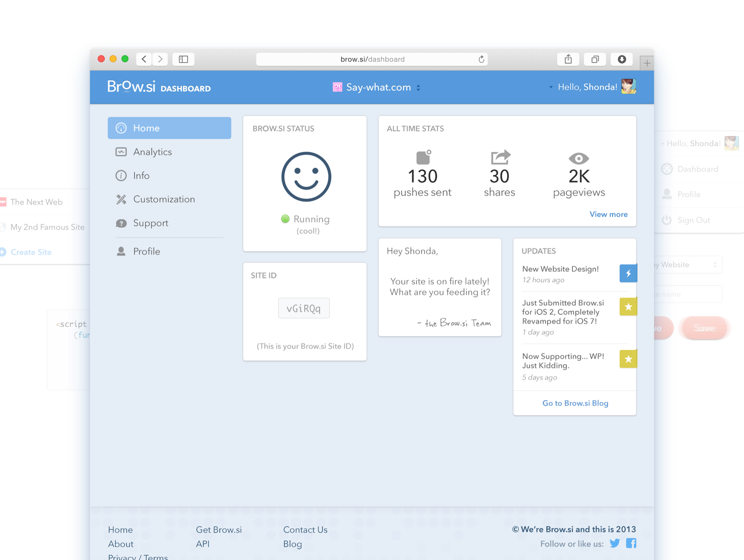Screen dimensions: 744x560
Task: Click the pushes sent notification icon
Action: [x=423, y=157]
